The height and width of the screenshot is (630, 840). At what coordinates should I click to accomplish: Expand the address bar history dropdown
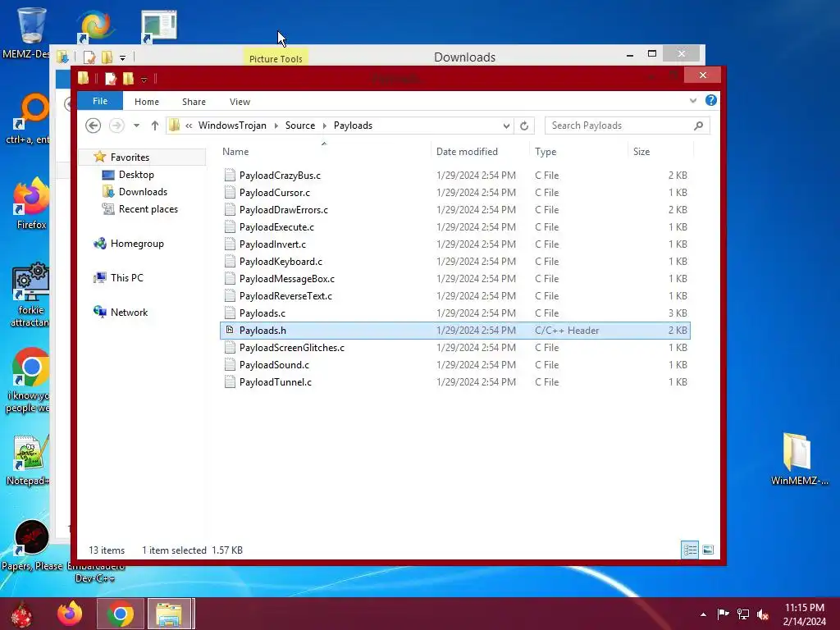point(506,126)
